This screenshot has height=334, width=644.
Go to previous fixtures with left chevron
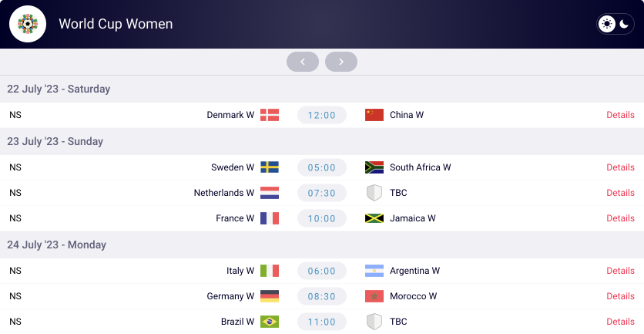click(303, 62)
